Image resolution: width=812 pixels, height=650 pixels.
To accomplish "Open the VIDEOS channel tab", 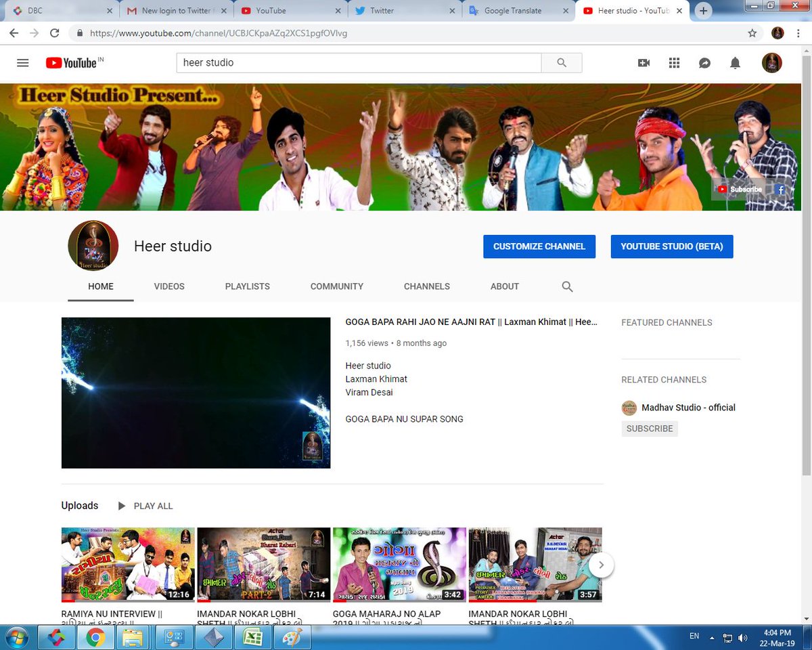I will (169, 286).
